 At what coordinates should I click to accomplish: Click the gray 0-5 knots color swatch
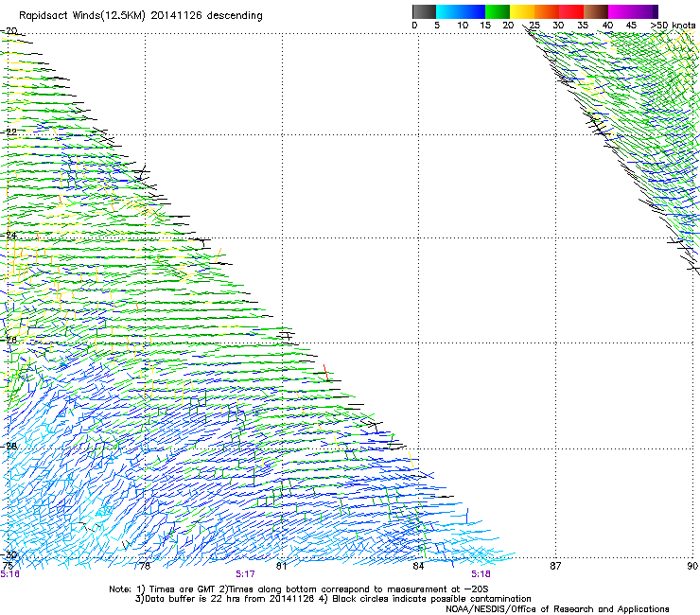click(x=424, y=11)
